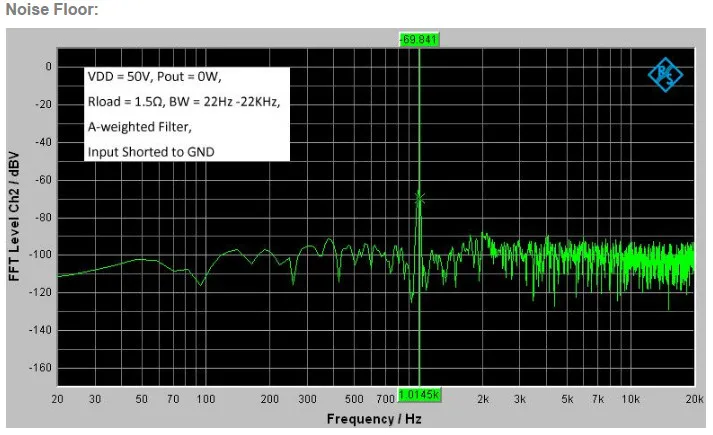Click the 500 frequency axis tick label

point(354,399)
